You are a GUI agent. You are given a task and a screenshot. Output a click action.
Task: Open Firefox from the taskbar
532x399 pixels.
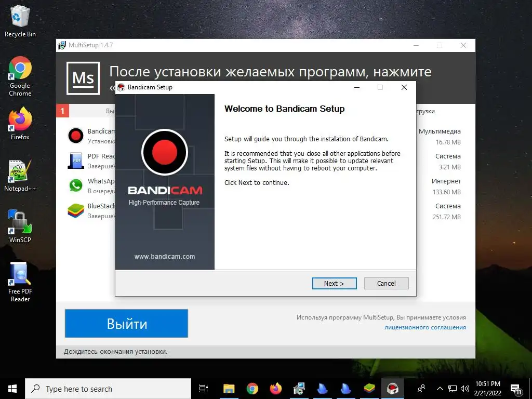tap(276, 389)
